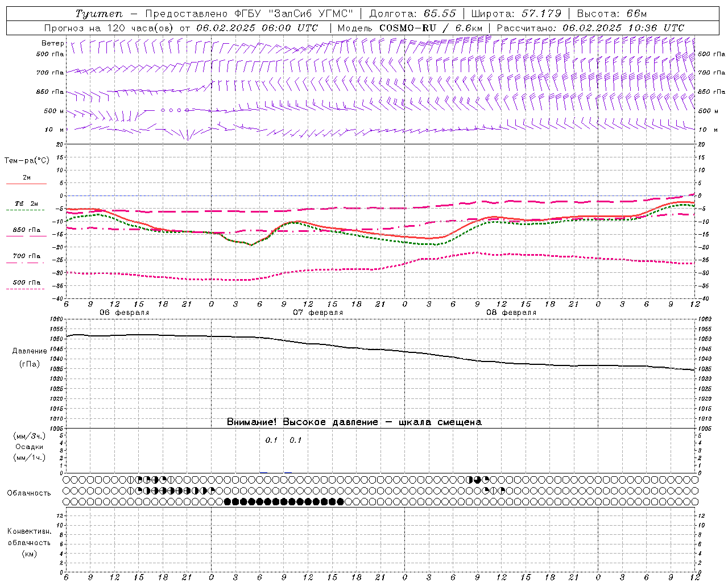Click the warning "Внимание! Высокое давление"
728x582 pixels.
[x=302, y=422]
